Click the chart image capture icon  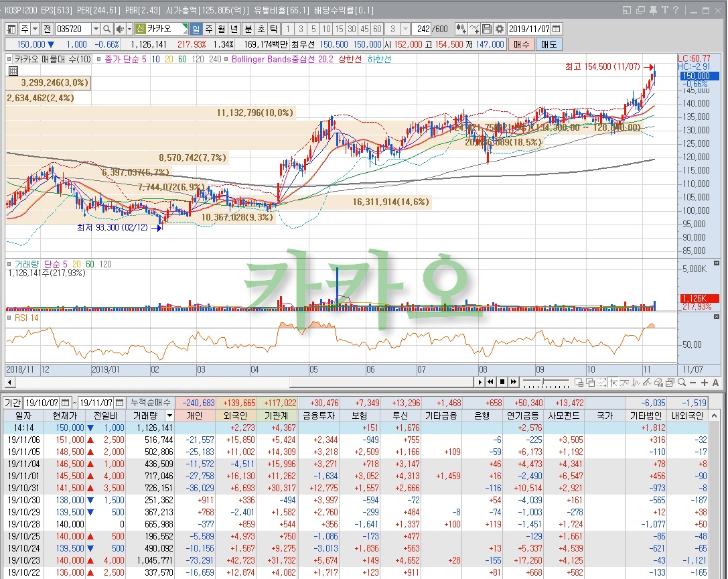tap(670, 383)
